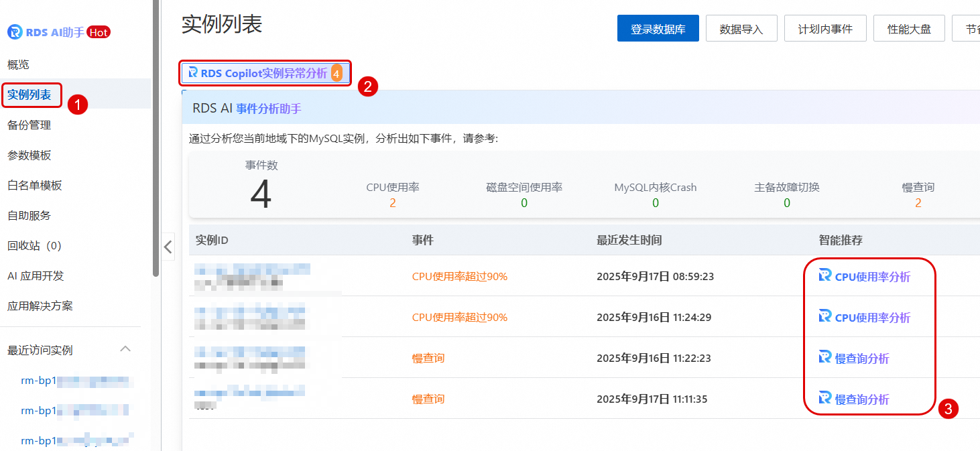Click the 事件分析助手 heading text
The height and width of the screenshot is (451, 980).
tap(269, 109)
